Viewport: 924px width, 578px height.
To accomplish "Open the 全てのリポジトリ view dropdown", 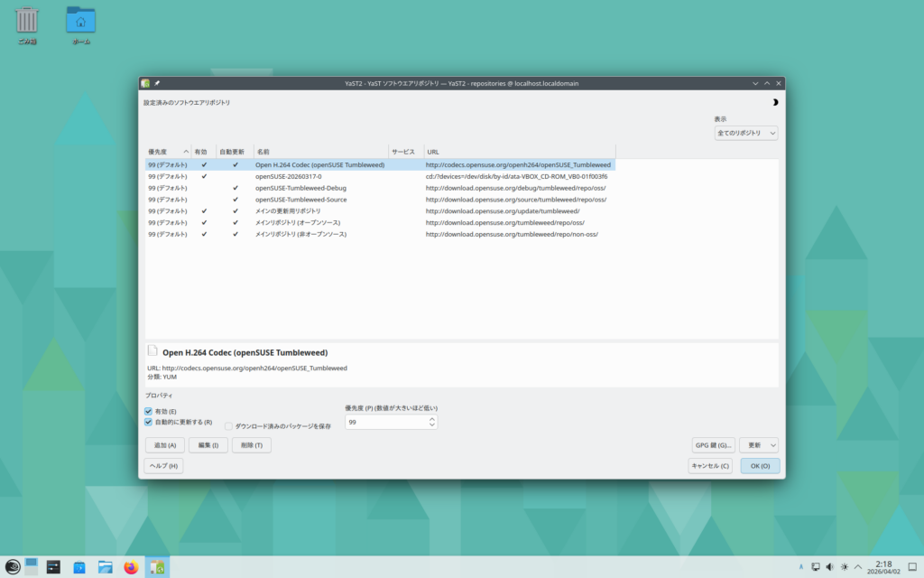I will click(745, 133).
